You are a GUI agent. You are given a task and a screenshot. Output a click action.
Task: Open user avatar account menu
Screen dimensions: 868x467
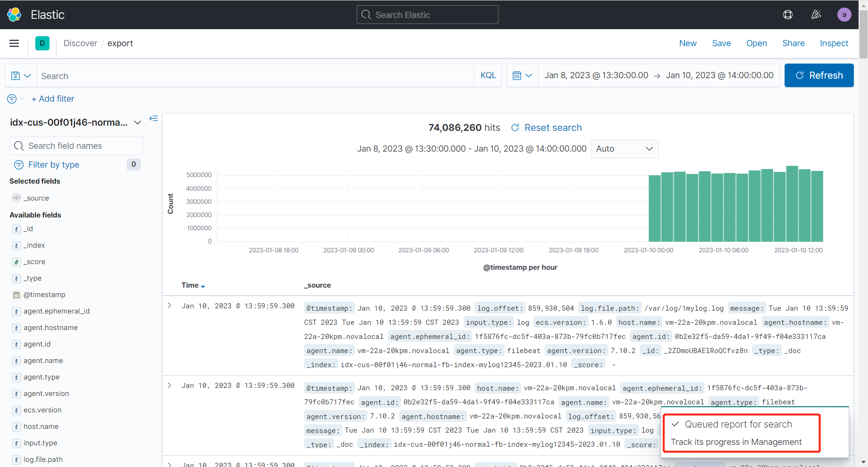tap(844, 15)
